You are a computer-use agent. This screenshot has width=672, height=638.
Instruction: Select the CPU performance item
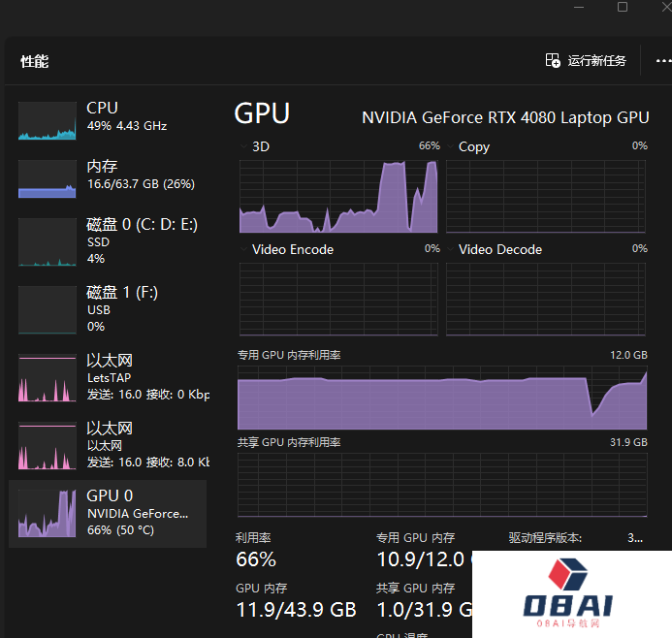click(x=108, y=120)
